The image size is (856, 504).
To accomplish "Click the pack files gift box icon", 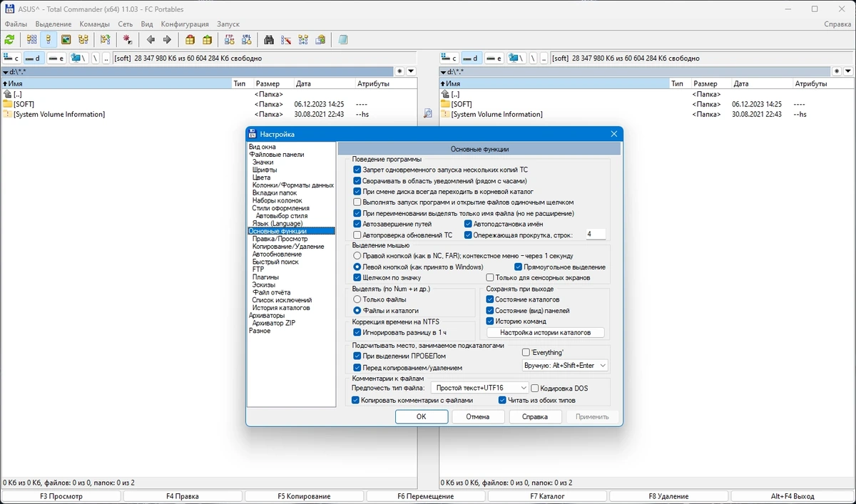I will pyautogui.click(x=190, y=40).
